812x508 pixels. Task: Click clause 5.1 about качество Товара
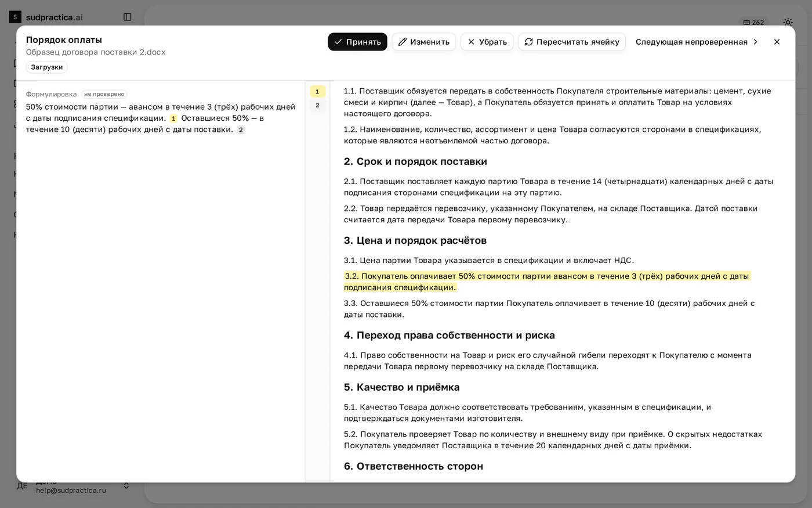[527, 413]
